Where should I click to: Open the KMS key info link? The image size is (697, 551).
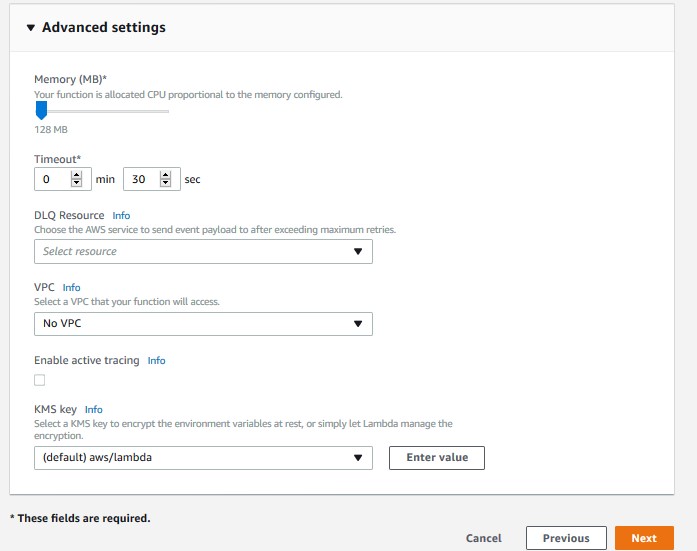tap(93, 409)
